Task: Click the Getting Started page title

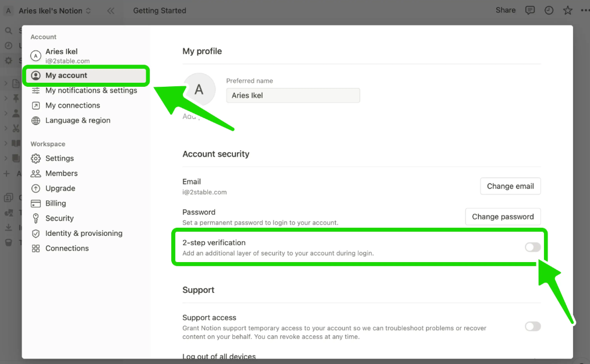Action: 160,10
